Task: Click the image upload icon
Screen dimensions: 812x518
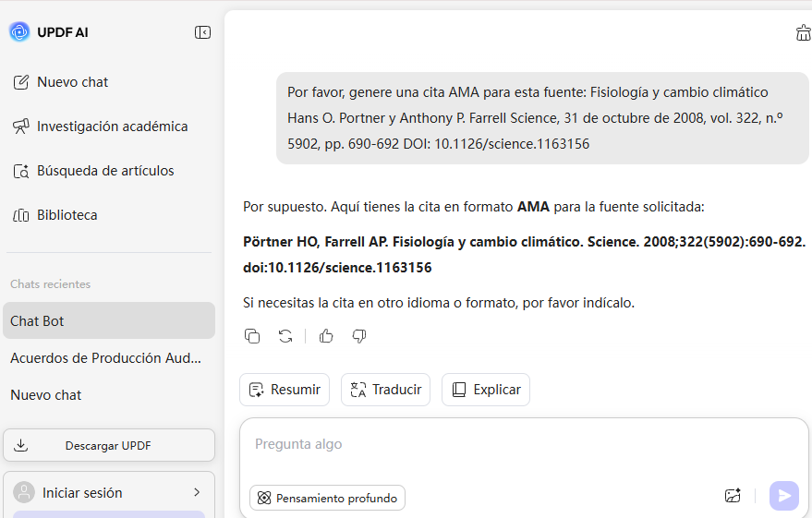Action: click(x=733, y=496)
